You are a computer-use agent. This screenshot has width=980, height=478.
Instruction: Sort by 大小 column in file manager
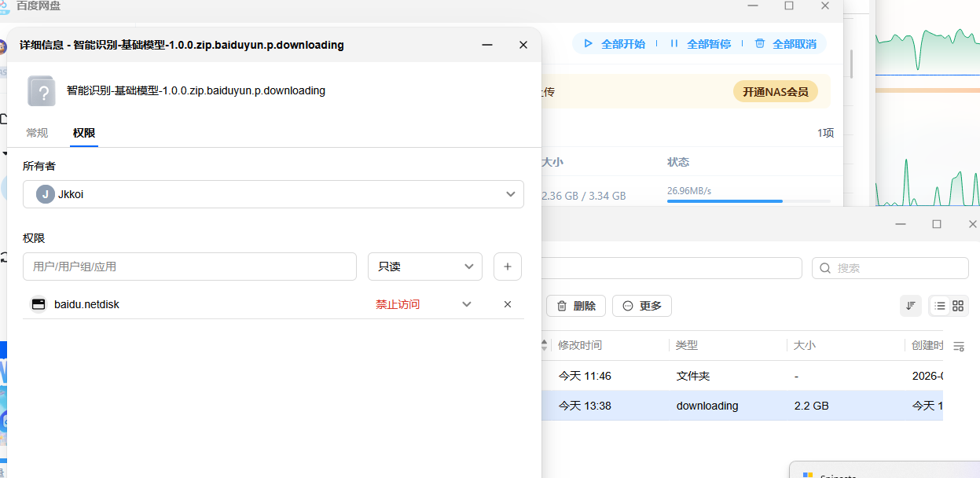(805, 345)
